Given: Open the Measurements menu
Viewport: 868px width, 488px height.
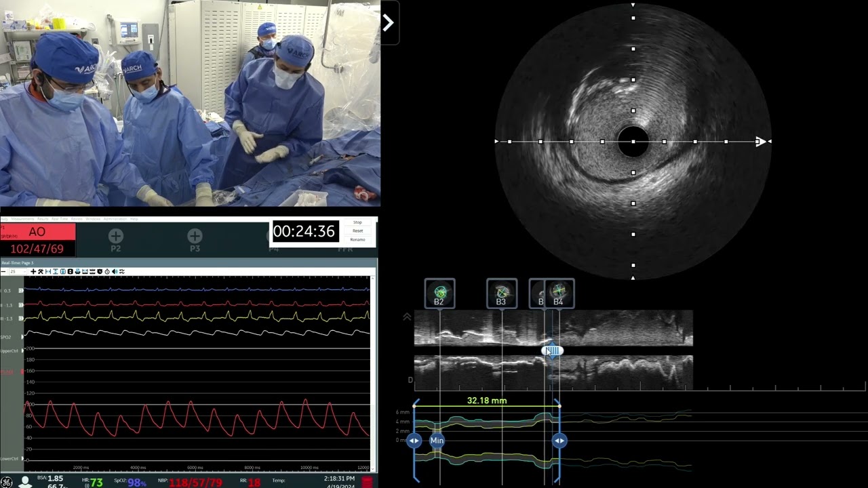Looking at the screenshot, I should coord(22,219).
